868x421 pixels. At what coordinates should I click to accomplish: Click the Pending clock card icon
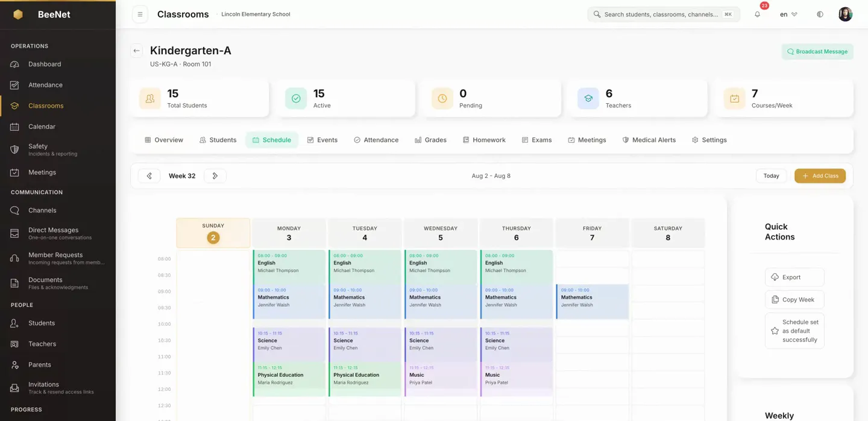coord(442,98)
